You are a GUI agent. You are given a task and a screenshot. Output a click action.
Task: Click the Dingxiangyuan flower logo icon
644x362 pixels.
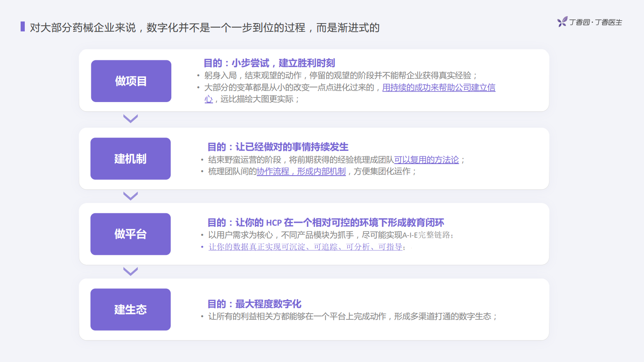(561, 22)
